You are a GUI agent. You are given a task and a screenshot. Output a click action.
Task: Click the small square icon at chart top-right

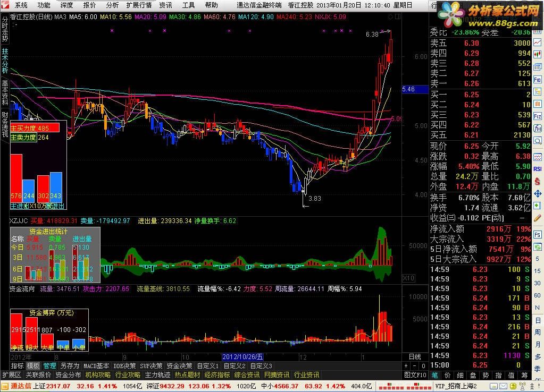point(398,16)
